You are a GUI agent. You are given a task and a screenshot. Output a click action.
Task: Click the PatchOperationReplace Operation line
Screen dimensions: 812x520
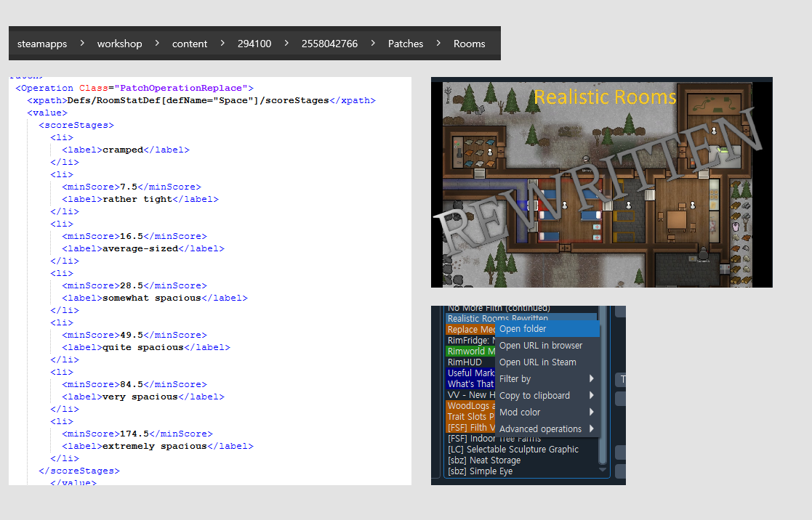pyautogui.click(x=134, y=88)
